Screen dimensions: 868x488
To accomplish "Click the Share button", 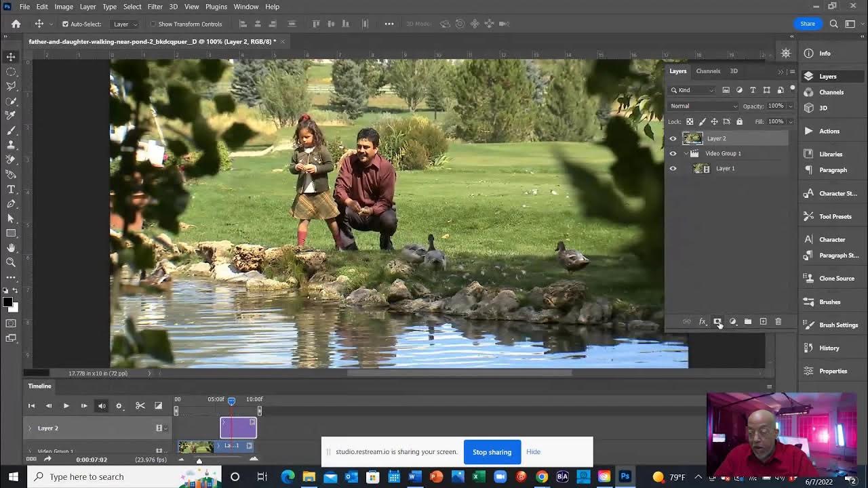I will click(x=808, y=24).
